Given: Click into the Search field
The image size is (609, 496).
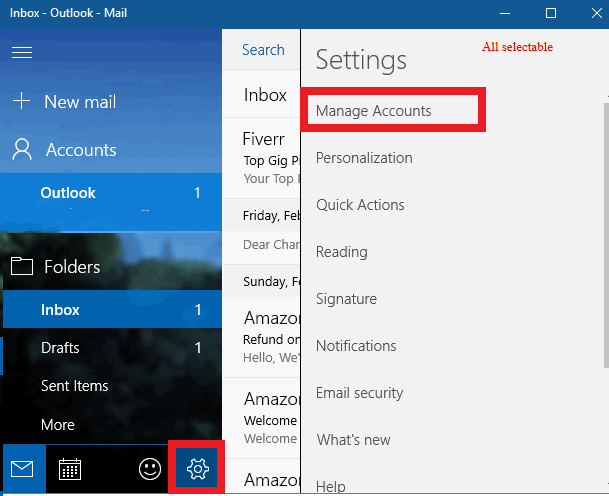Looking at the screenshot, I should click(x=261, y=50).
